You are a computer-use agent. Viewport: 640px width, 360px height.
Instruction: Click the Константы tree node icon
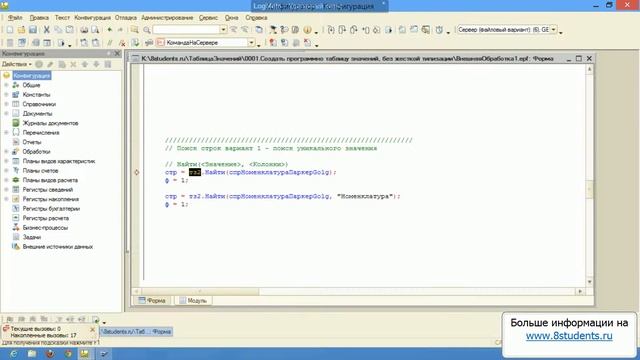(16, 95)
